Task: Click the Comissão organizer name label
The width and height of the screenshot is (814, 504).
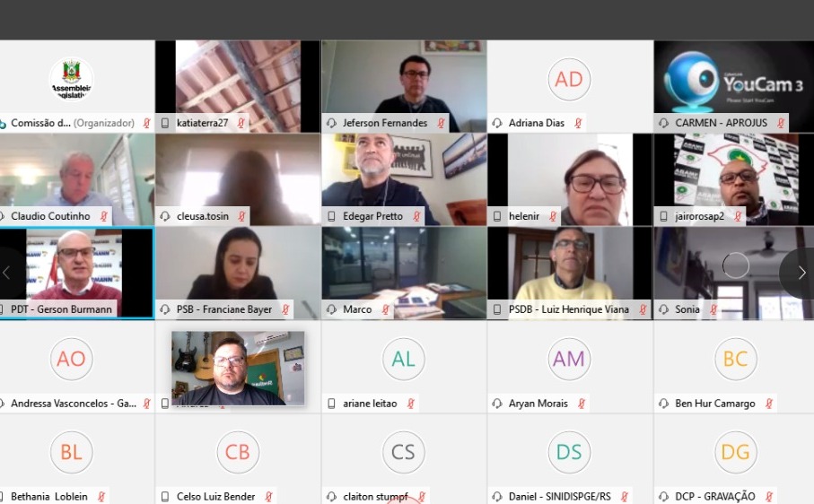Action: pos(73,124)
